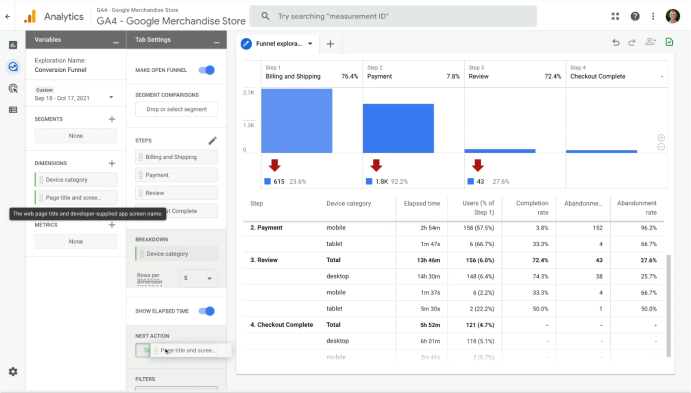Screen dimensions: 691x393
Task: Redo the last change
Action: pyautogui.click(x=632, y=42)
